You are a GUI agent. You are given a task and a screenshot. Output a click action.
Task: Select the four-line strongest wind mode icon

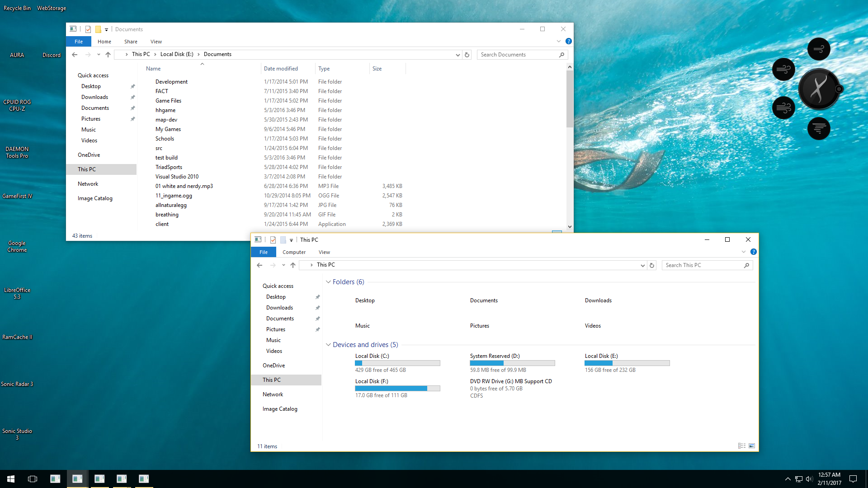(x=783, y=108)
